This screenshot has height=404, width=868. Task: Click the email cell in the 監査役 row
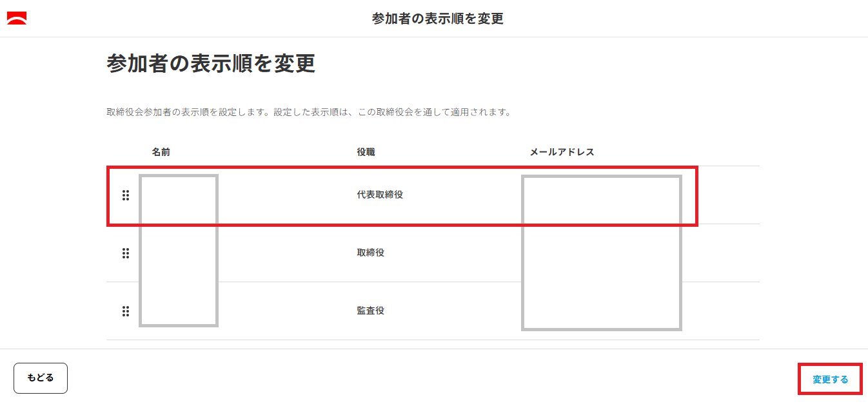coord(601,311)
